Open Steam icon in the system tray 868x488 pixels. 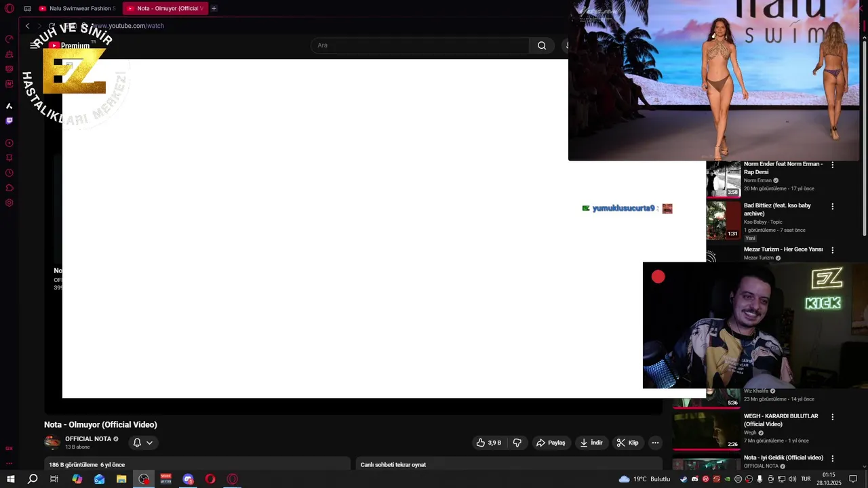click(x=684, y=479)
